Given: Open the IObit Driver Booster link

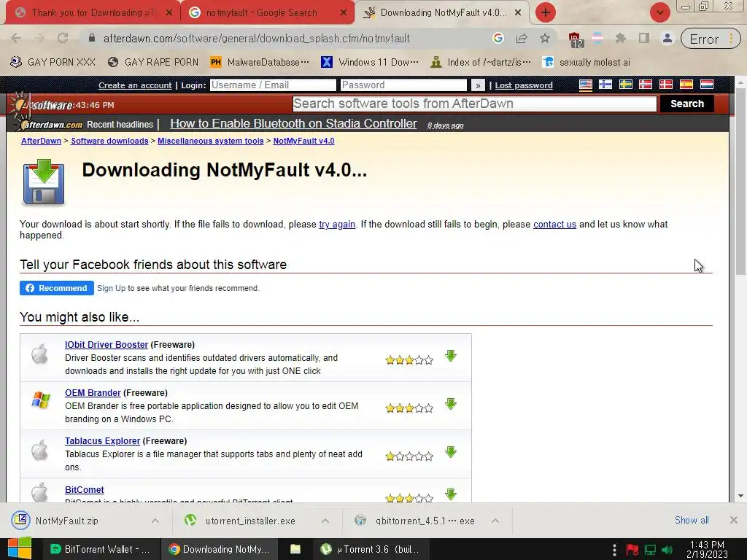Looking at the screenshot, I should pos(107,345).
